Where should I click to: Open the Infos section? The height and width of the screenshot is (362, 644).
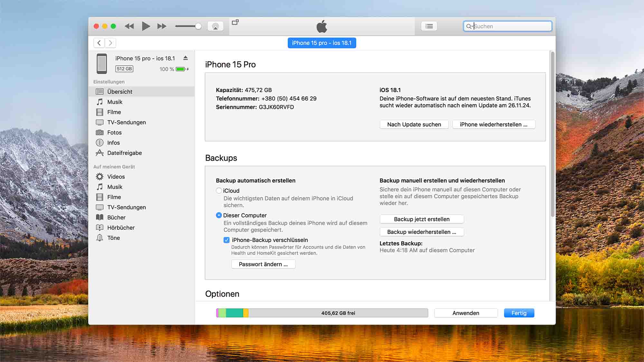pyautogui.click(x=142, y=143)
